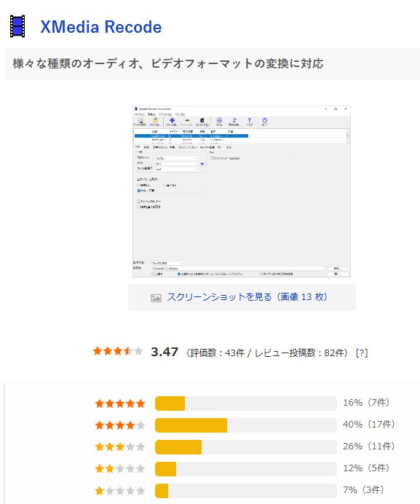Click the 16%（7件） label
Image resolution: width=420 pixels, height=504 pixels.
click(x=366, y=403)
